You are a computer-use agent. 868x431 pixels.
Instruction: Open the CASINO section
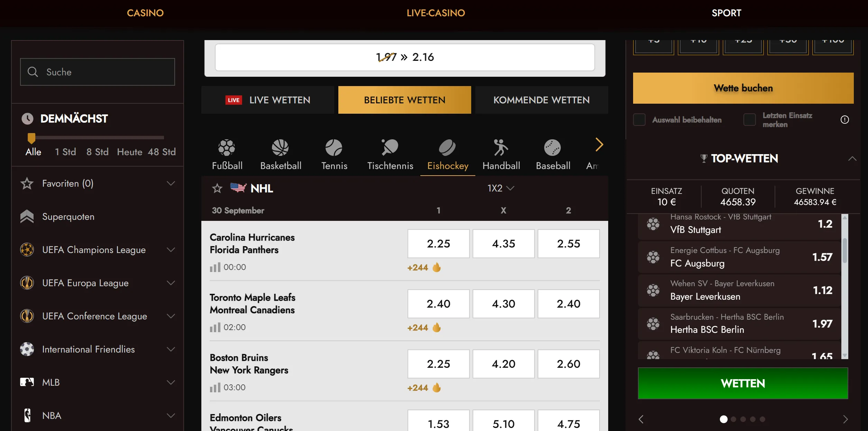click(x=145, y=13)
